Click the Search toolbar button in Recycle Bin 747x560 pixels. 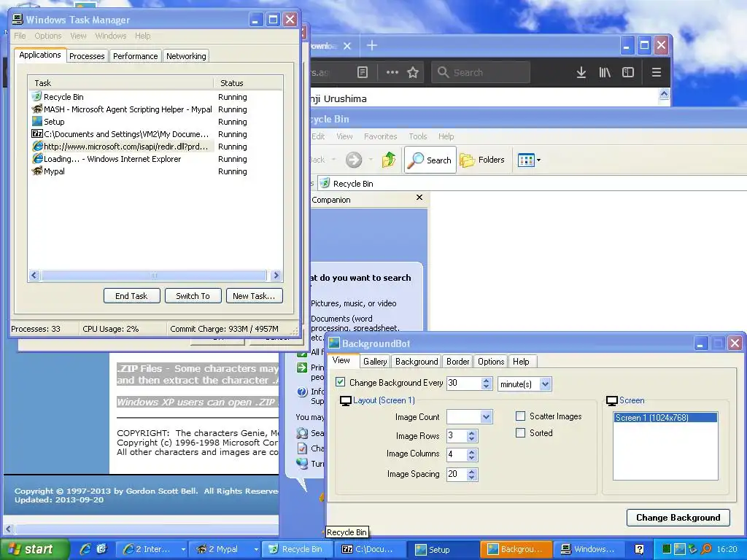430,160
